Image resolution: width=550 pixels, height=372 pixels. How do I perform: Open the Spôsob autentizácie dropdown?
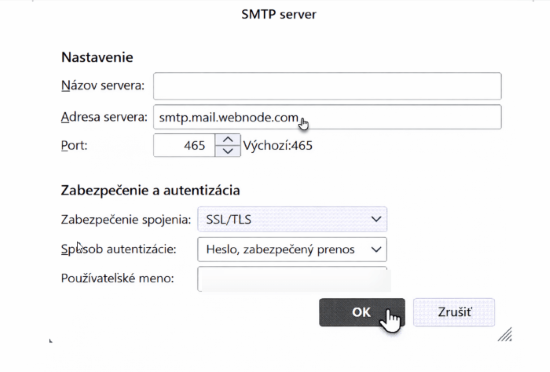tap(292, 249)
